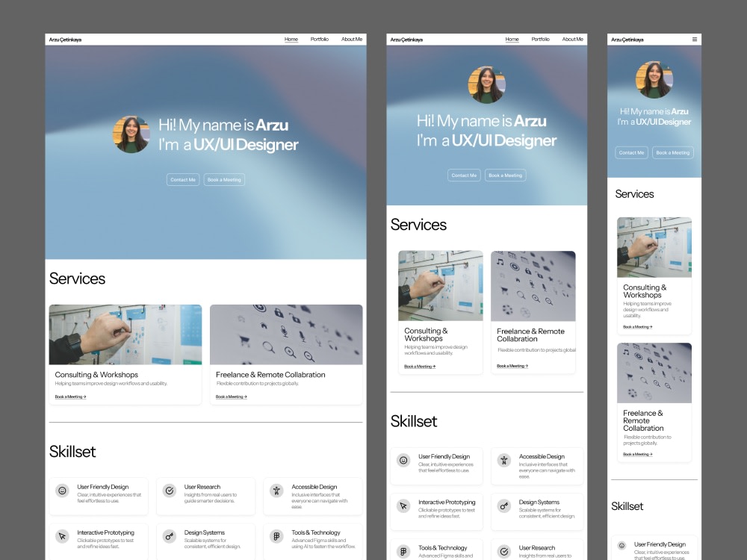Open Freelance & Remote Collaboration photo in tablet mockup
The image size is (747, 560).
(533, 286)
